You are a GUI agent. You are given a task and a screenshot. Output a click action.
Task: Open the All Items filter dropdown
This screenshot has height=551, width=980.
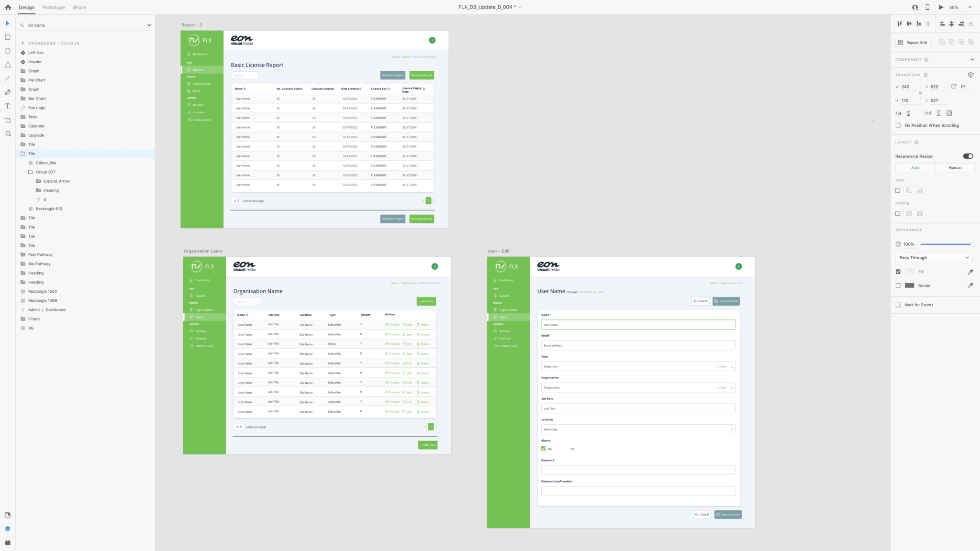pyautogui.click(x=149, y=25)
